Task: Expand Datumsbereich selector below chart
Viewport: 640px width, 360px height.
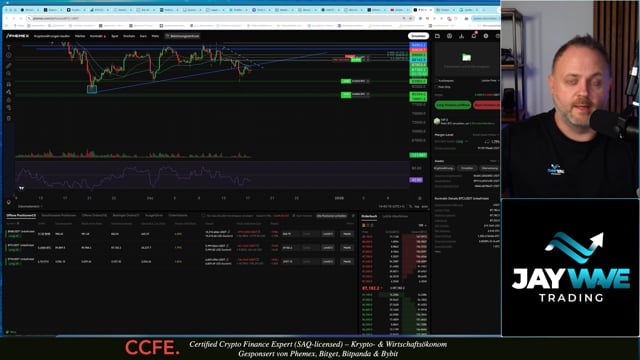Action: click(30, 207)
